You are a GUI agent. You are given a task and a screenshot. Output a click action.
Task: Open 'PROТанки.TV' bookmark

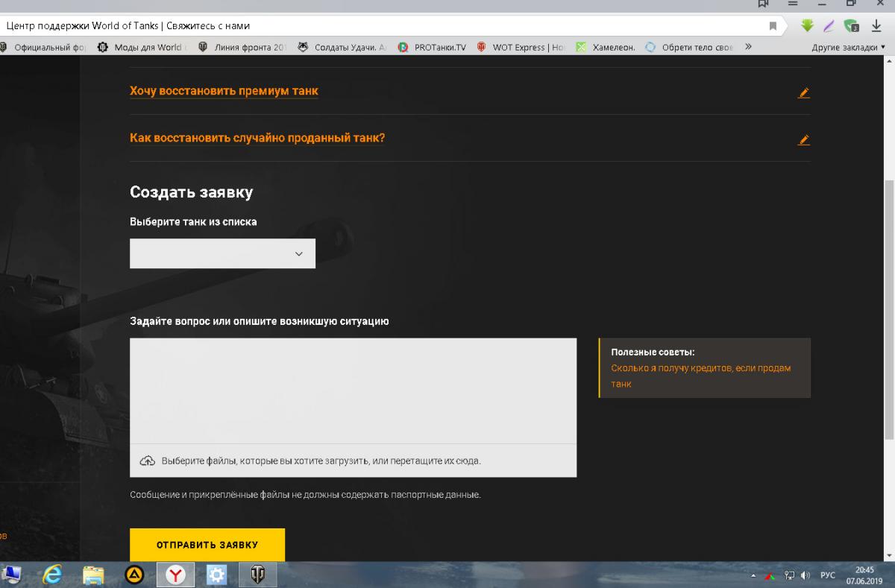coord(433,47)
